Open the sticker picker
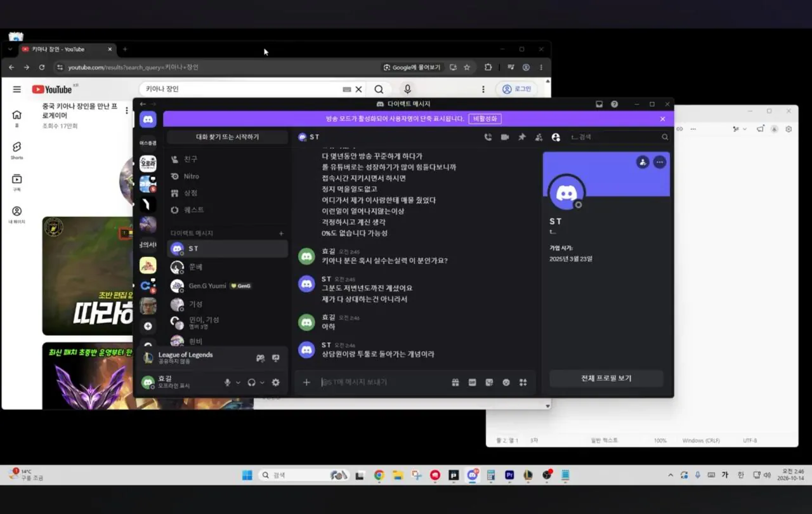This screenshot has width=812, height=514. [489, 382]
